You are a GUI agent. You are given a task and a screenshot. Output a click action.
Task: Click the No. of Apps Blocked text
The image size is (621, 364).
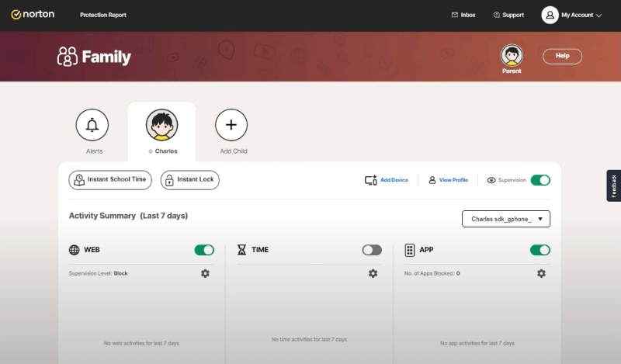click(x=432, y=273)
